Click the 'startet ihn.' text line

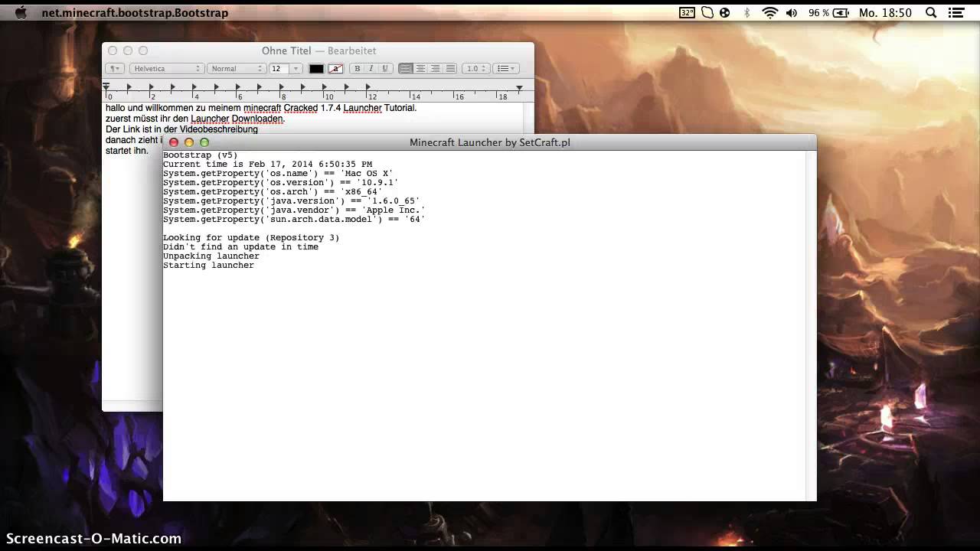pyautogui.click(x=127, y=151)
